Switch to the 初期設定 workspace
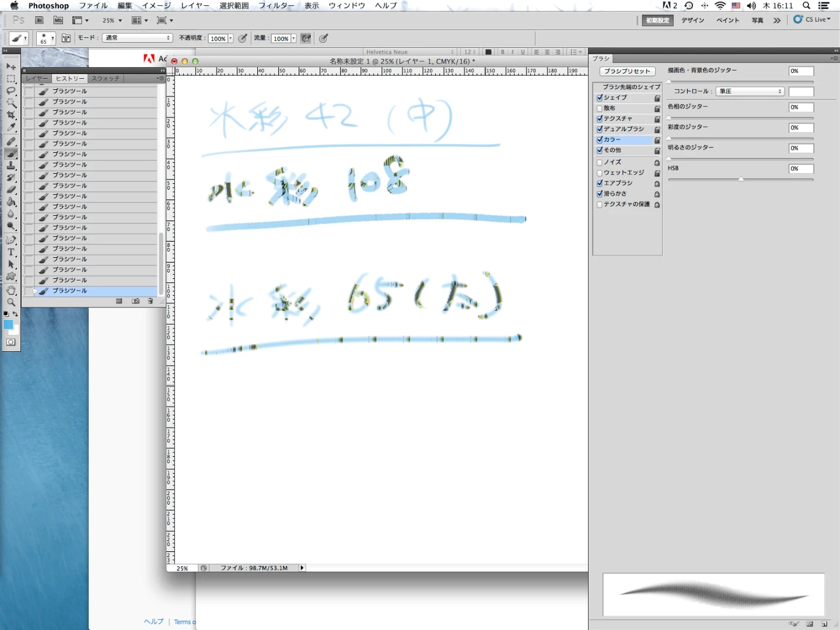Image resolution: width=840 pixels, height=630 pixels. 658,20
